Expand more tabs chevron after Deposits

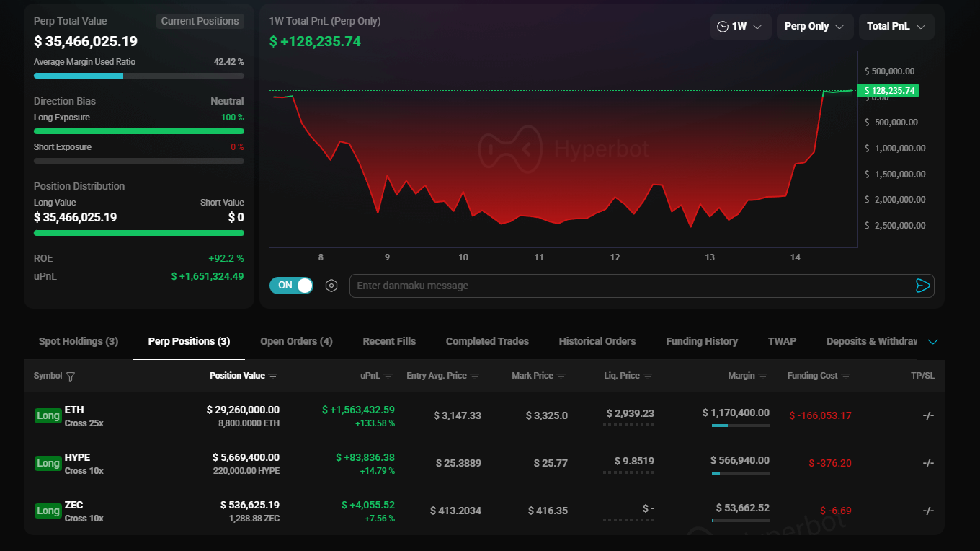point(933,342)
